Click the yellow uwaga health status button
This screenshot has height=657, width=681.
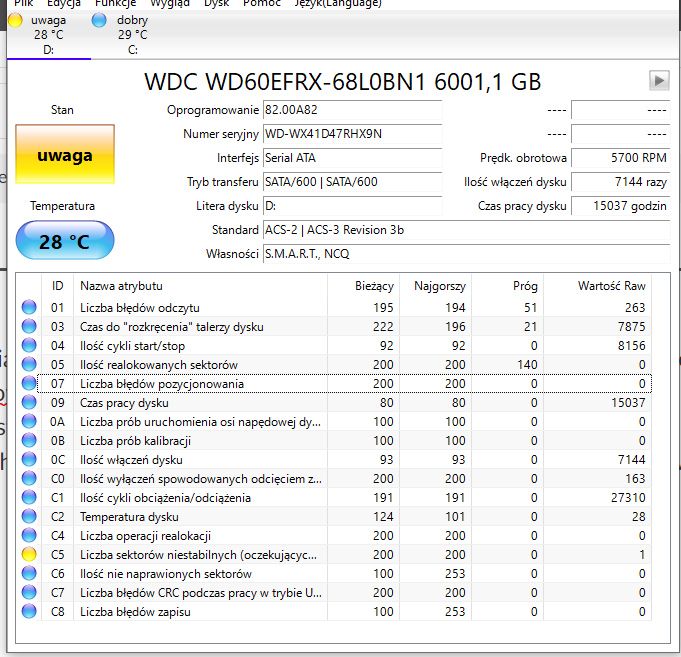click(65, 154)
